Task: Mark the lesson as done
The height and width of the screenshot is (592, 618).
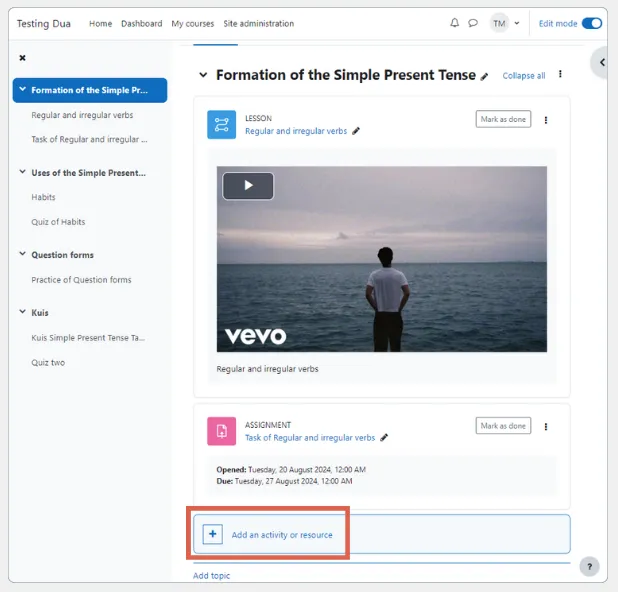Action: pyautogui.click(x=503, y=119)
